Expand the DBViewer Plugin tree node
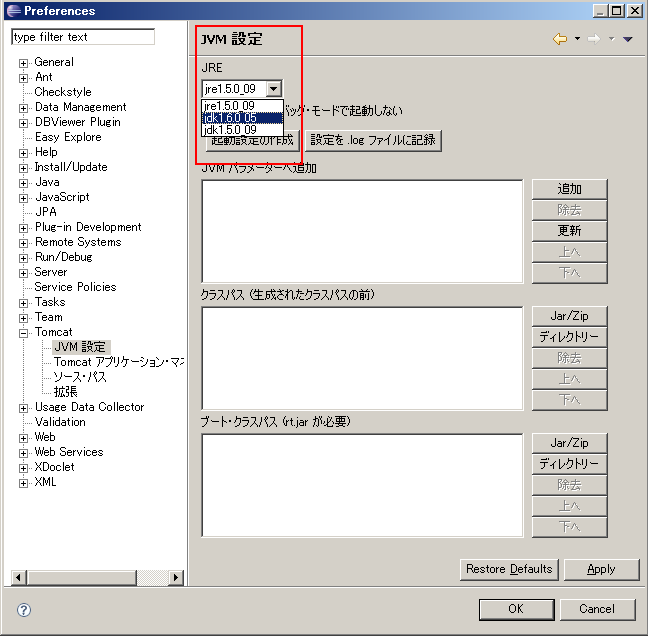This screenshot has width=648, height=636. point(24,123)
